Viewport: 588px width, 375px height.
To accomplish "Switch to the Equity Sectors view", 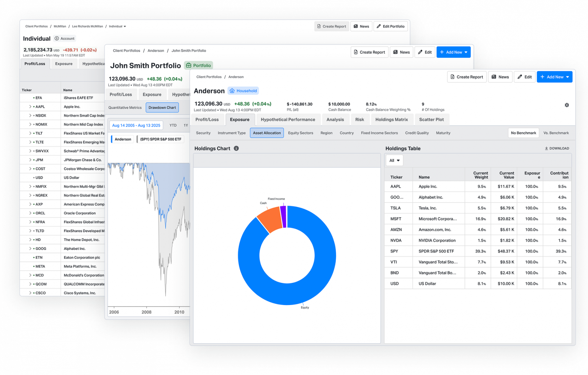I will pos(301,133).
